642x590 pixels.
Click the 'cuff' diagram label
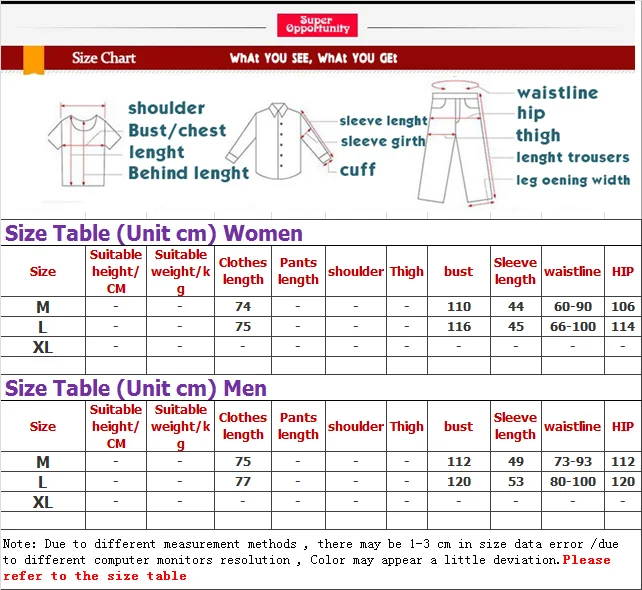point(358,170)
